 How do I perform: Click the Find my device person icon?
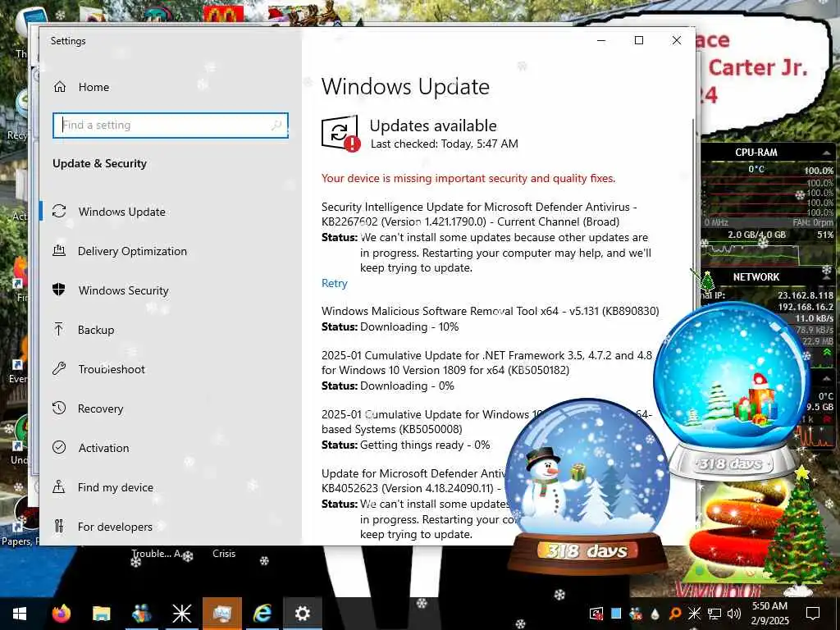click(59, 486)
